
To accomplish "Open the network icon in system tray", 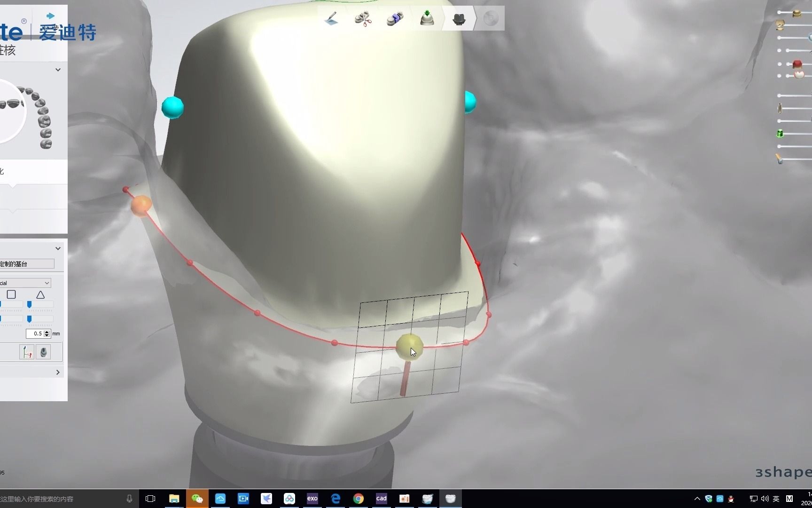I will click(x=753, y=499).
